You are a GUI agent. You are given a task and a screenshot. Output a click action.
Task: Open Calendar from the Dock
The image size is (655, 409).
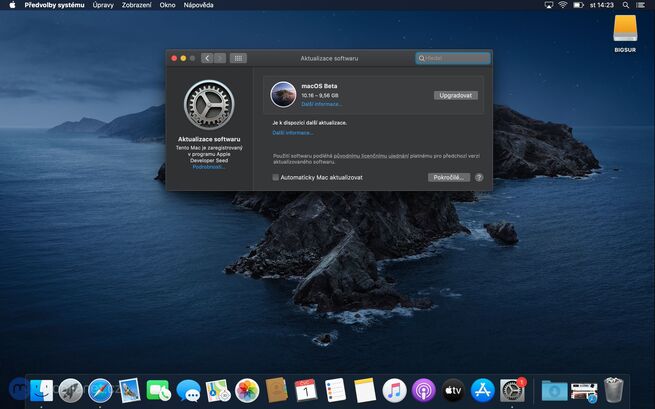[306, 391]
